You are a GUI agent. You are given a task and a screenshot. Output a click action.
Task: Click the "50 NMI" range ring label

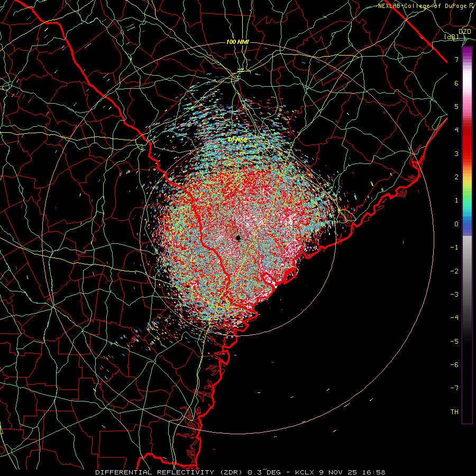[x=237, y=140]
